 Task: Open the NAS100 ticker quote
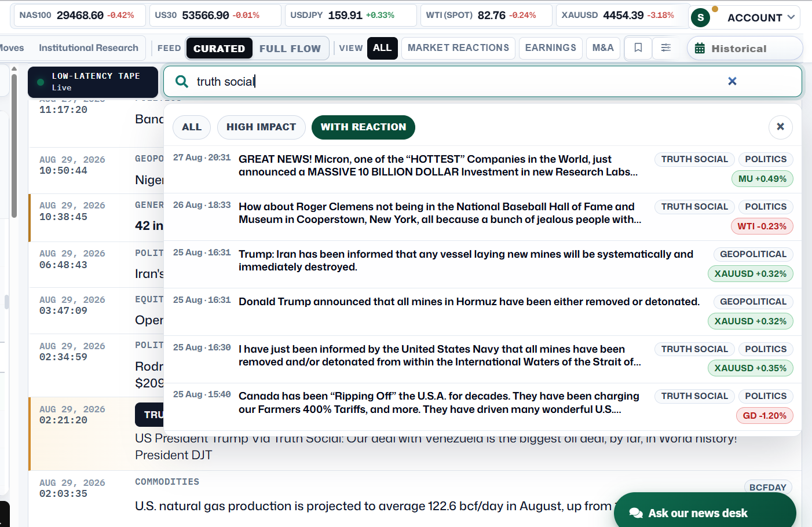point(78,16)
